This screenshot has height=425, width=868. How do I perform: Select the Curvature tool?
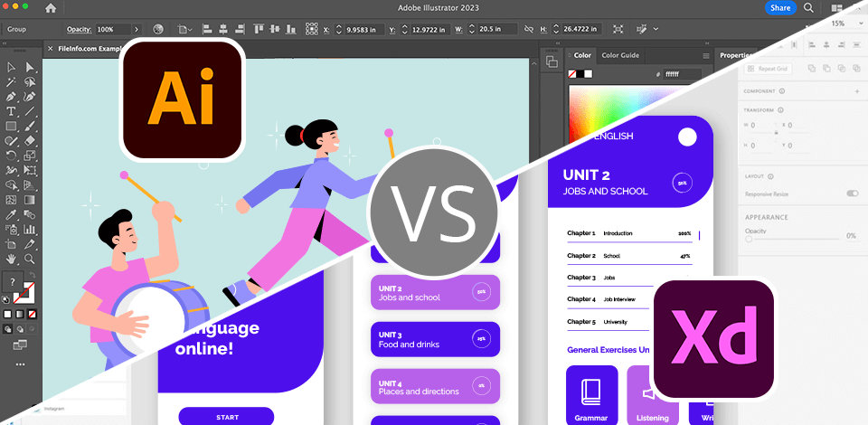[x=30, y=97]
